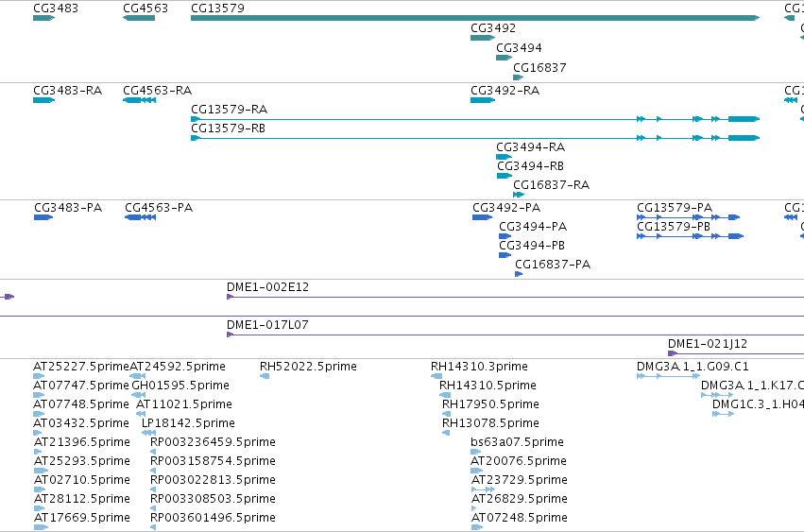Select the CG3483 gene label
Image resolution: width=804 pixels, height=532 pixels.
coord(56,9)
